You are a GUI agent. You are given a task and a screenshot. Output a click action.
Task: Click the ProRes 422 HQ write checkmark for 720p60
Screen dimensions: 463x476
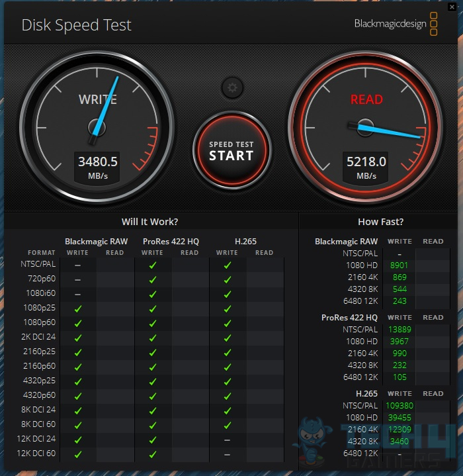(153, 279)
